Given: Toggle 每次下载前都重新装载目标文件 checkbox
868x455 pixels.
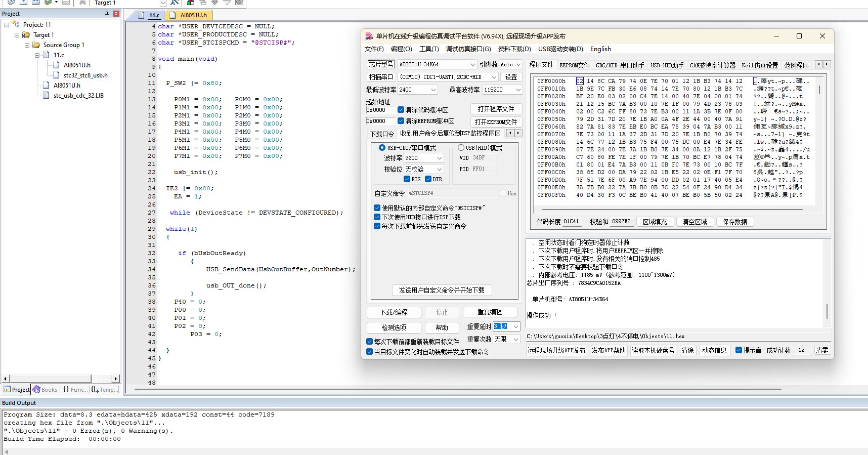Looking at the screenshot, I should (x=369, y=342).
